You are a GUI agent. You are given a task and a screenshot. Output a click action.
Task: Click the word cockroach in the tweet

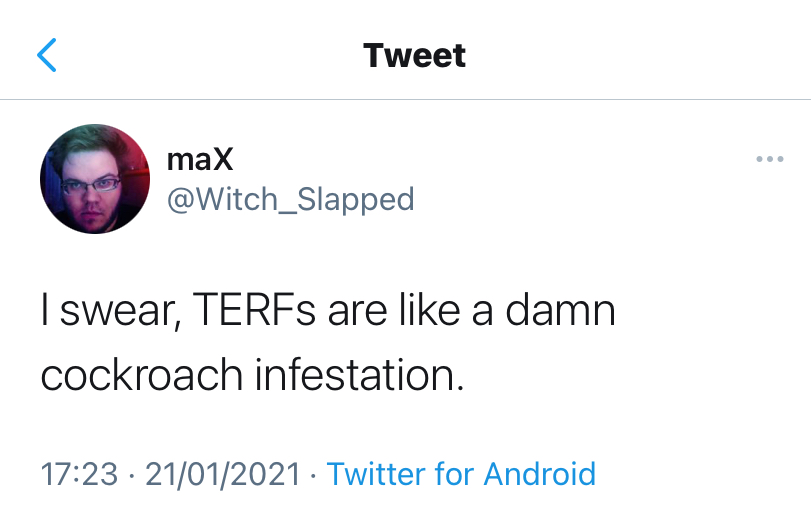pyautogui.click(x=142, y=374)
